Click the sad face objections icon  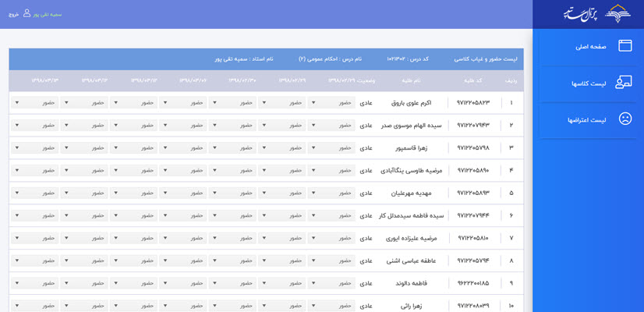tap(625, 119)
